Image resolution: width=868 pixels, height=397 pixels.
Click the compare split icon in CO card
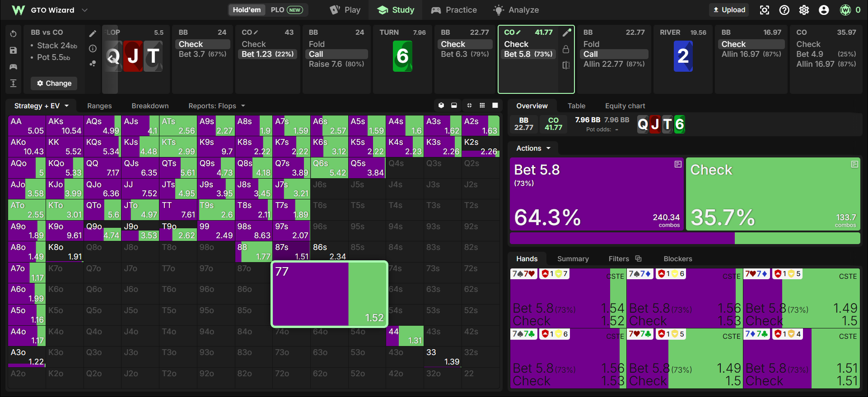566,65
